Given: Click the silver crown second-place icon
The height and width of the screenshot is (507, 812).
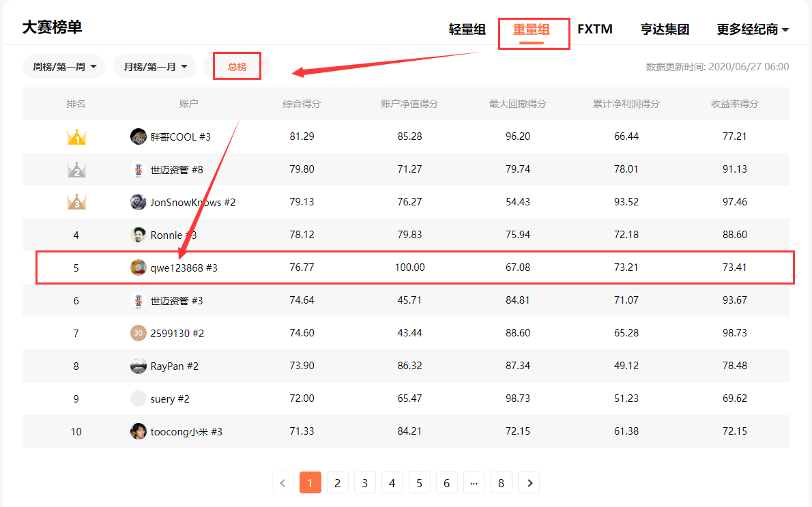Looking at the screenshot, I should click(76, 170).
